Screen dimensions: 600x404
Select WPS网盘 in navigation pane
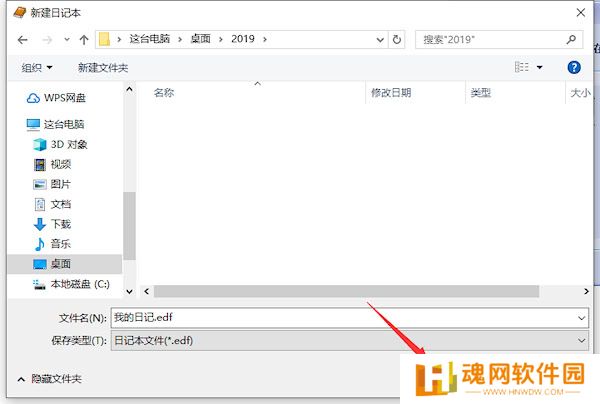56,98
